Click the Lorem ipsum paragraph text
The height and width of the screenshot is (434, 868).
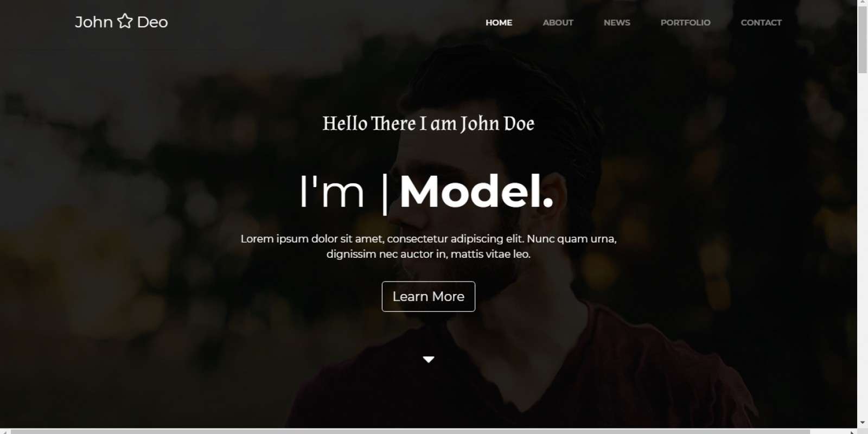pos(429,246)
